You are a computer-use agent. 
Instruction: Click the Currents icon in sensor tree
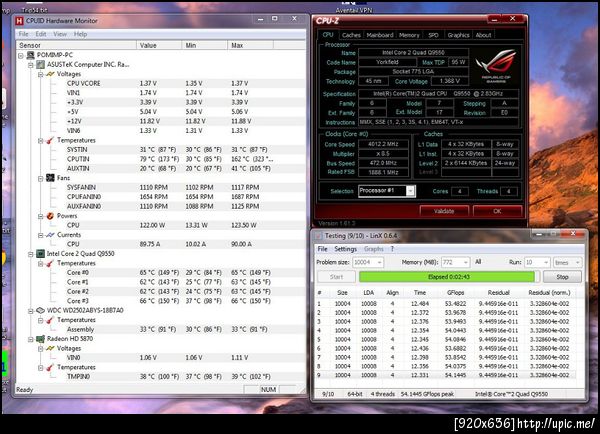tap(50, 235)
